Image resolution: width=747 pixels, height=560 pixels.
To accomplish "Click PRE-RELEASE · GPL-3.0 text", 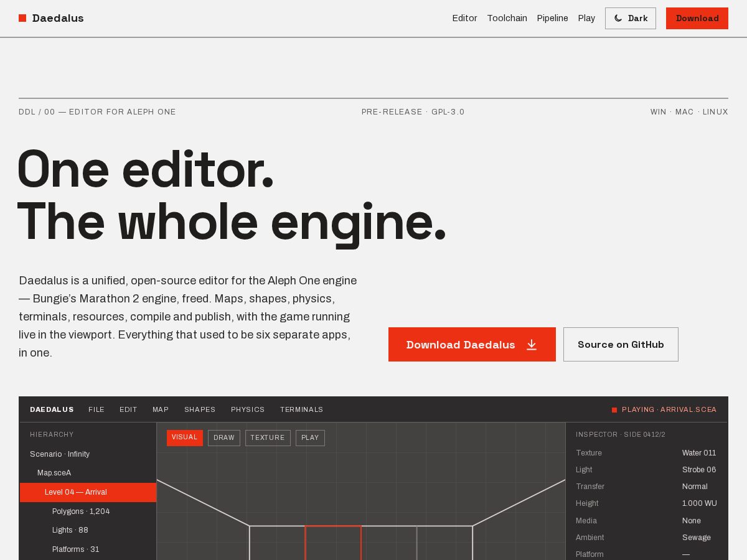I will 413,112.
